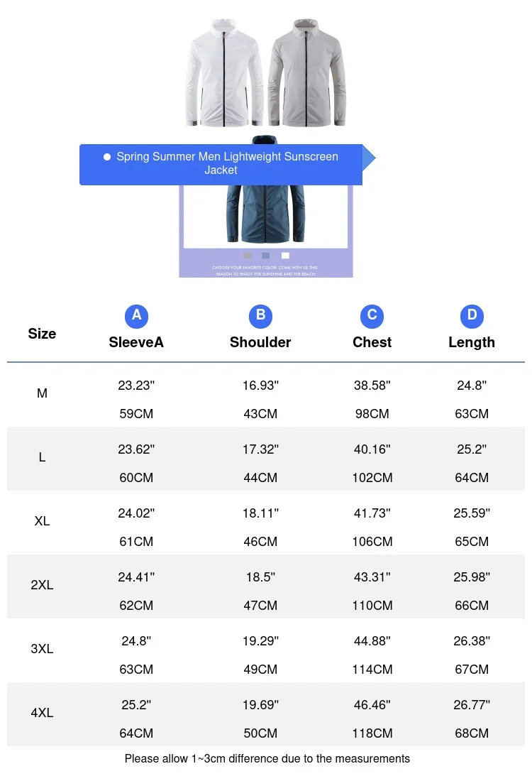
Task: Pick the gray color swatch below the jacket
Action: point(248,256)
